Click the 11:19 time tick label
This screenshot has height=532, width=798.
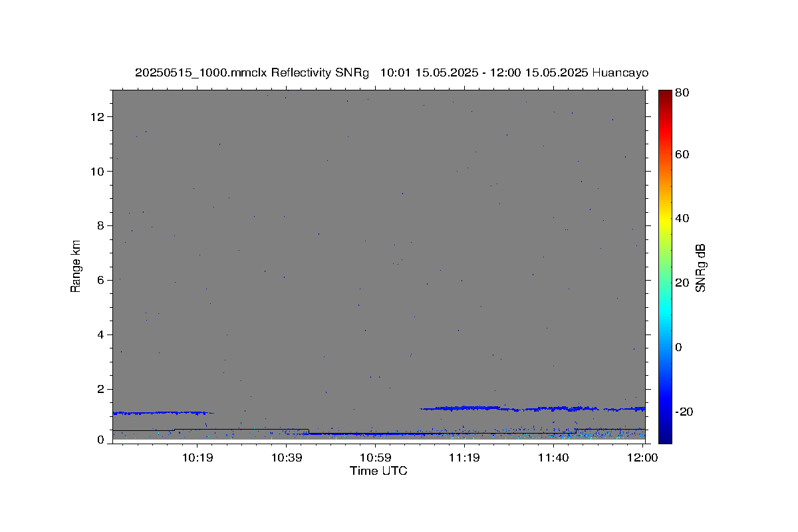coord(464,458)
